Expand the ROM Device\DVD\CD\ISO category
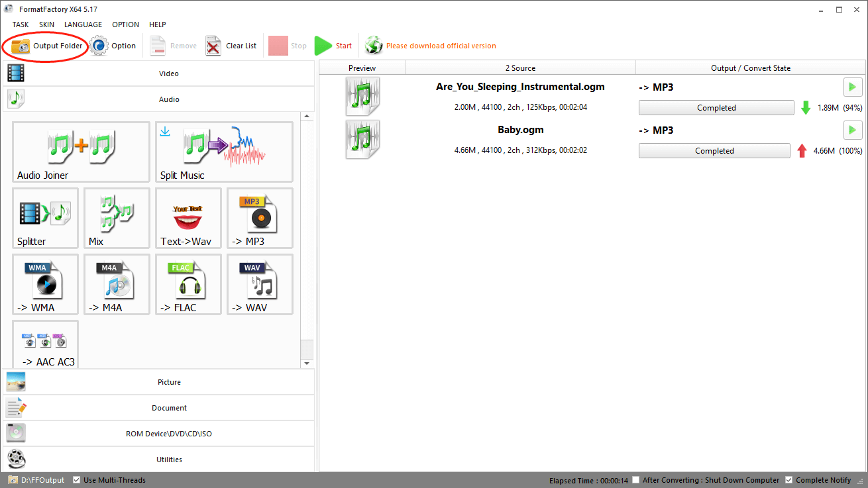868x488 pixels. click(159, 434)
